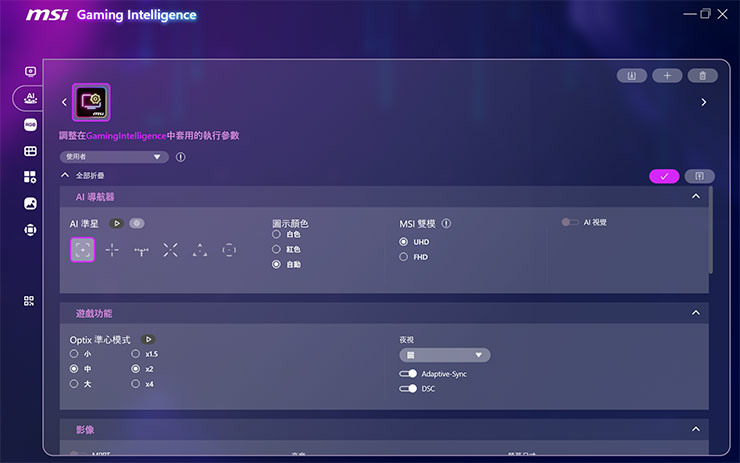Toggle the AI 視覺 switch
Image resolution: width=740 pixels, height=463 pixels.
(570, 222)
